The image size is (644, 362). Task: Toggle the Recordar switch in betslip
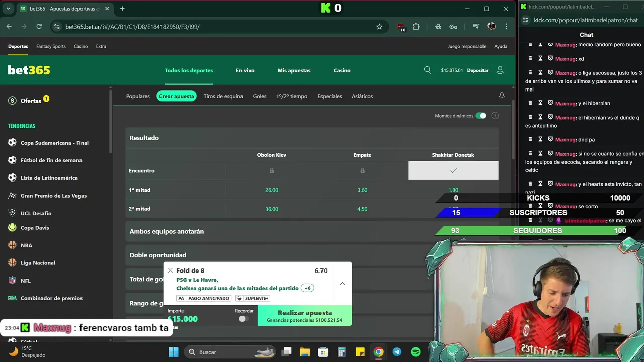244,319
